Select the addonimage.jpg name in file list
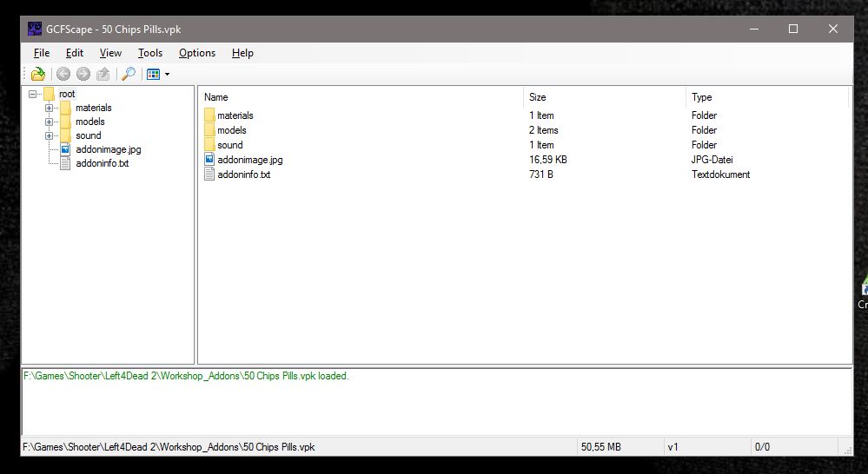868x474 pixels. 250,159
